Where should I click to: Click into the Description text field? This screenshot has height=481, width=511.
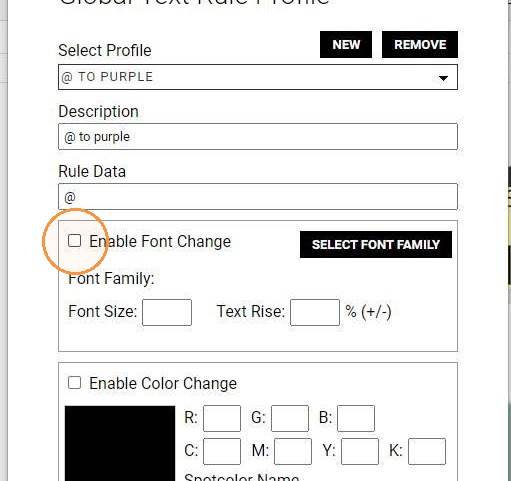(258, 137)
